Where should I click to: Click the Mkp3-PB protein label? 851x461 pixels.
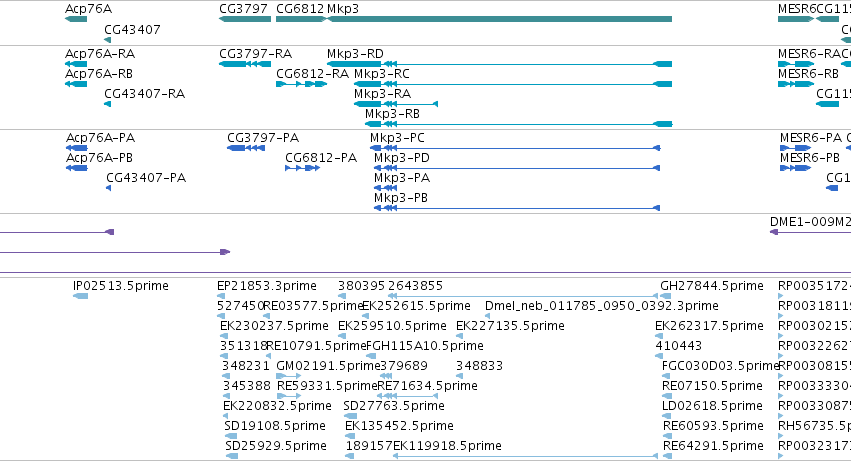coord(401,198)
